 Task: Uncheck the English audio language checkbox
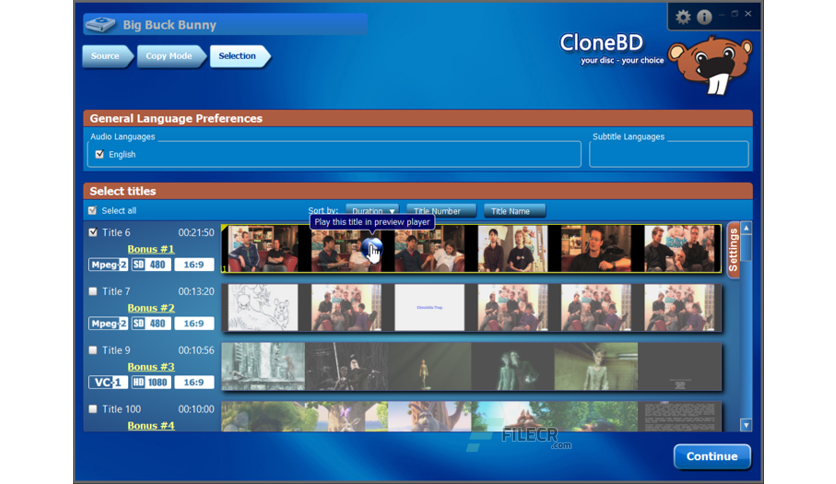click(99, 154)
